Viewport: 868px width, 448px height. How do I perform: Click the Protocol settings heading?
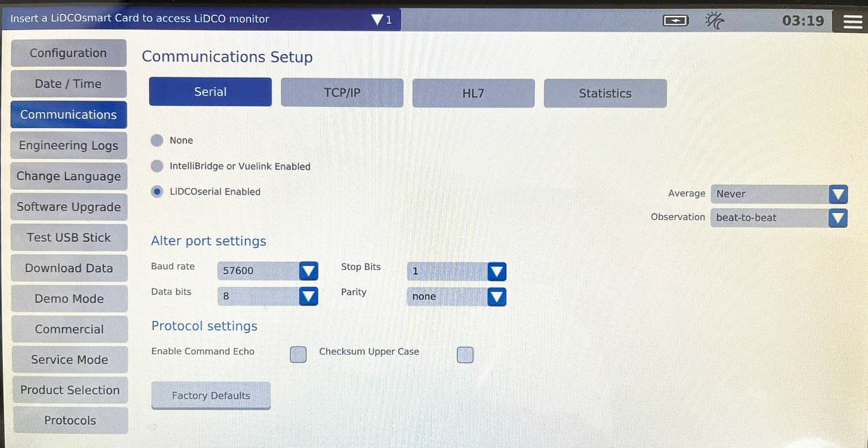tap(205, 326)
